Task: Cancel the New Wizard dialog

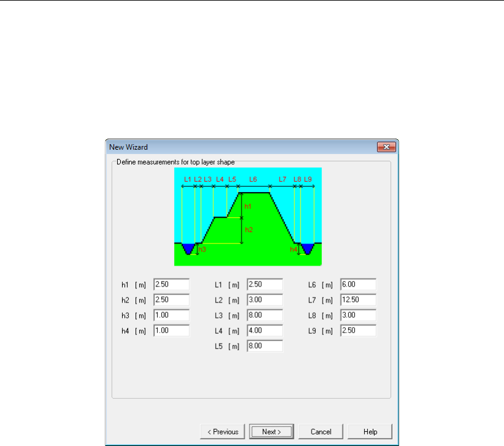Action: click(321, 431)
